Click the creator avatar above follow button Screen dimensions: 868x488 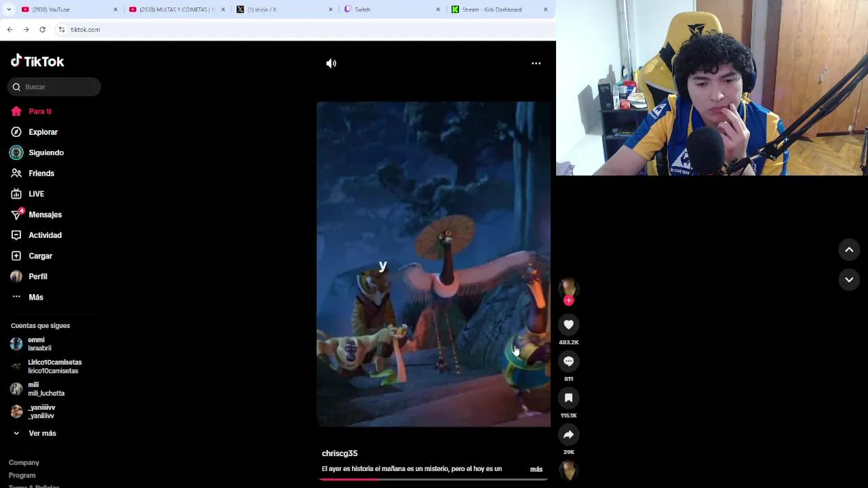click(x=568, y=288)
